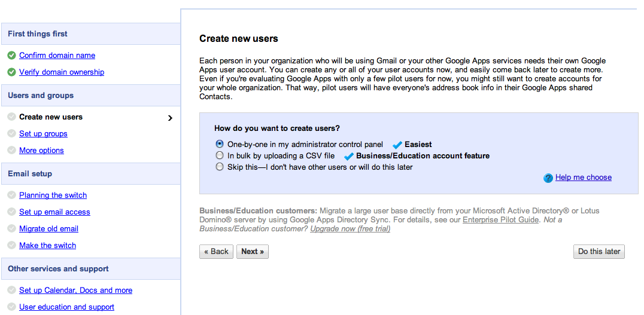Select the bulk CSV file upload option
Image resolution: width=644 pixels, height=315 pixels.
(220, 155)
